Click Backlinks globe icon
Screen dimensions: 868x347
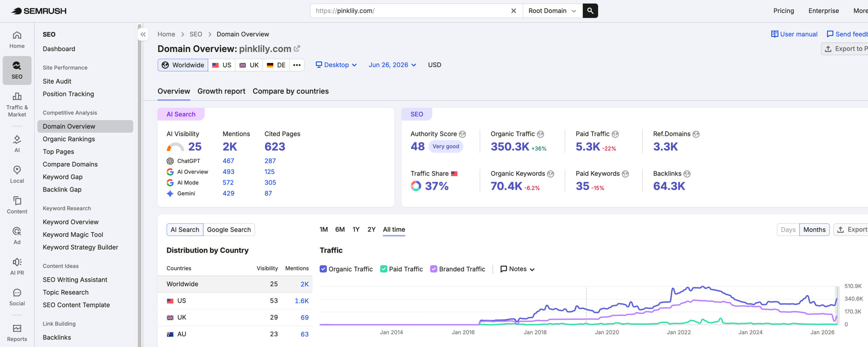687,174
